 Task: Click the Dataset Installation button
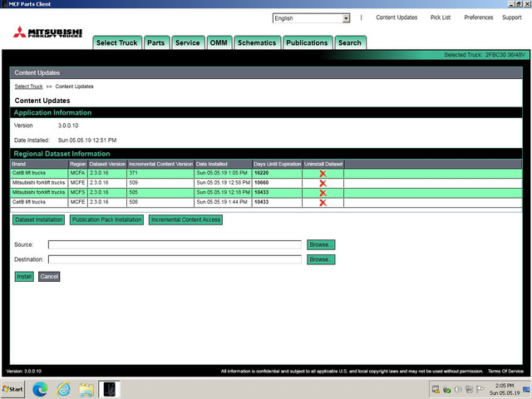click(39, 219)
